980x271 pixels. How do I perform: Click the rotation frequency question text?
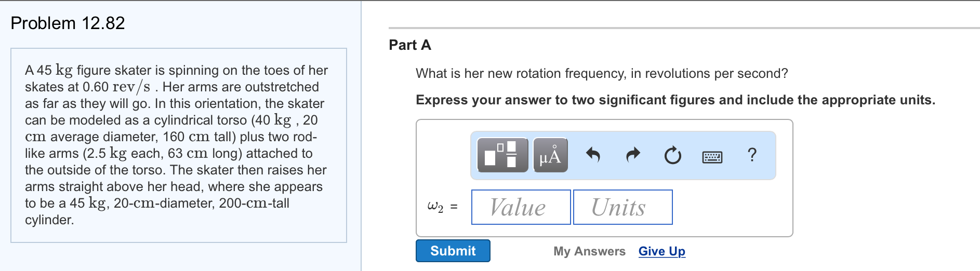601,73
